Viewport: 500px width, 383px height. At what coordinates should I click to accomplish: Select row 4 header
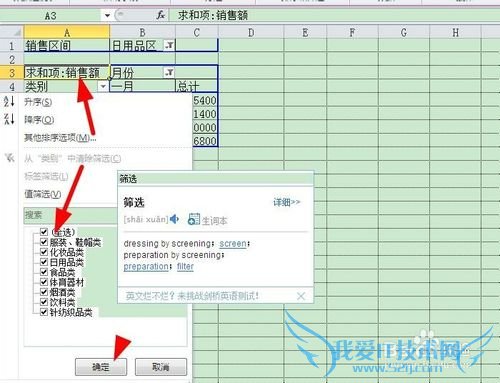tap(12, 86)
